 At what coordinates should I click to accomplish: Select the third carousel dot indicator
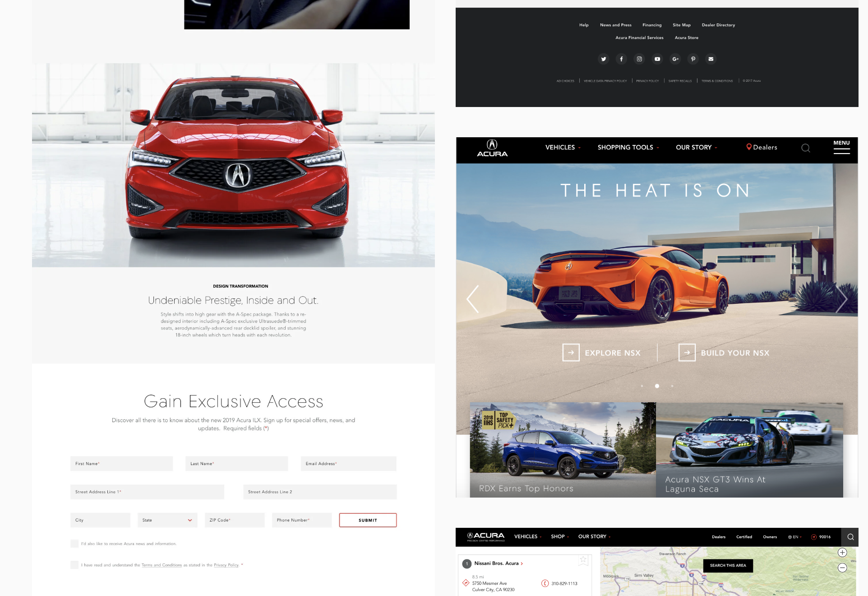[x=672, y=386]
